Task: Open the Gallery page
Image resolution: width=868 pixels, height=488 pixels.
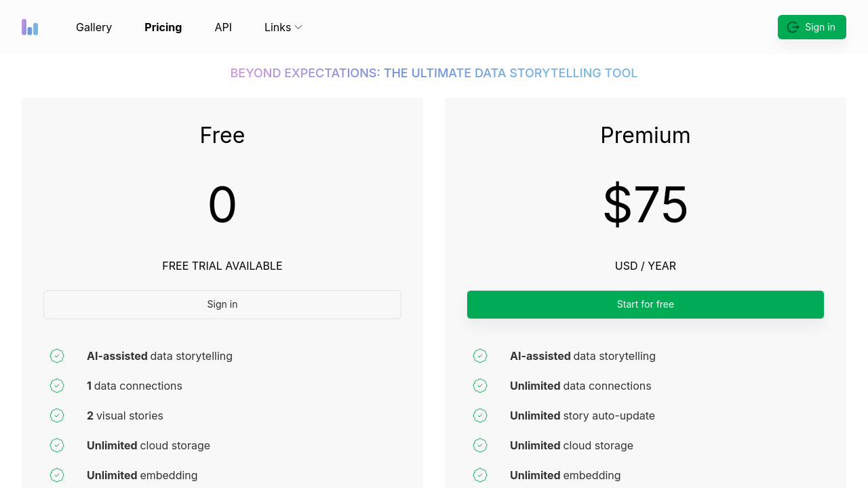Action: pos(94,27)
